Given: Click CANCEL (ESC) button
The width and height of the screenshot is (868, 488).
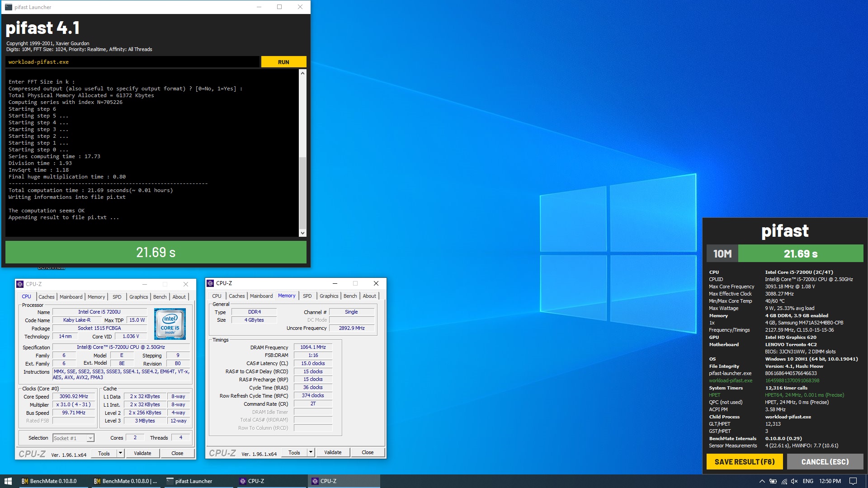Looking at the screenshot, I should click(x=825, y=462).
